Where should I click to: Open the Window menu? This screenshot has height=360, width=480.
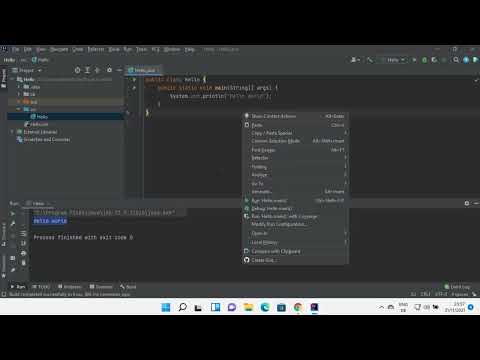[x=172, y=49]
